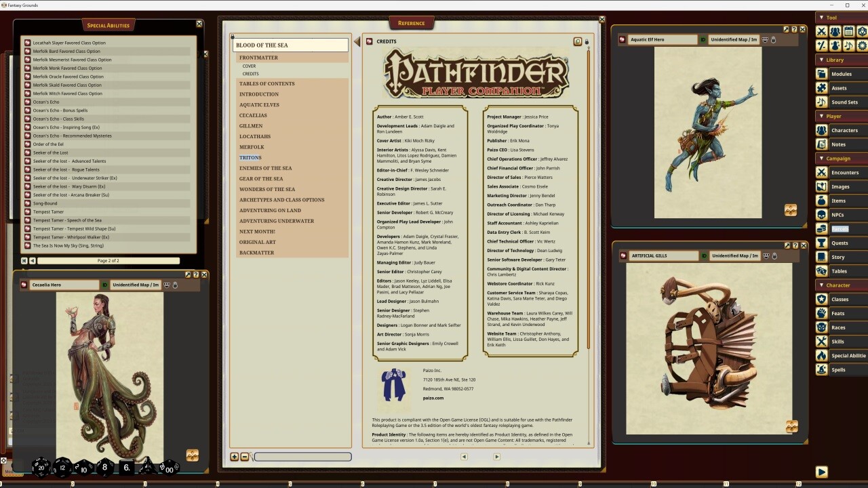Collapse the Character section of the sidebar
Viewport: 868px width, 488px height.
pos(820,285)
